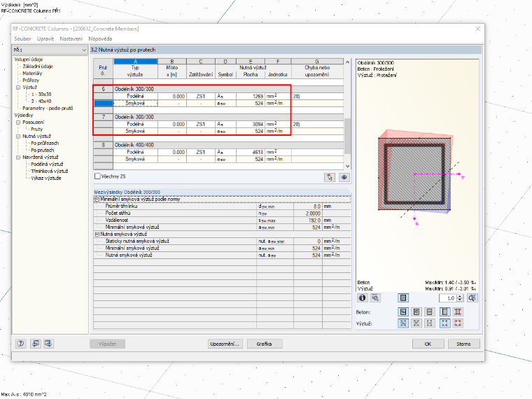This screenshot has width=532, height=399.
Task: Toggle fourth Beton icon with red corners
Action: 444,311
